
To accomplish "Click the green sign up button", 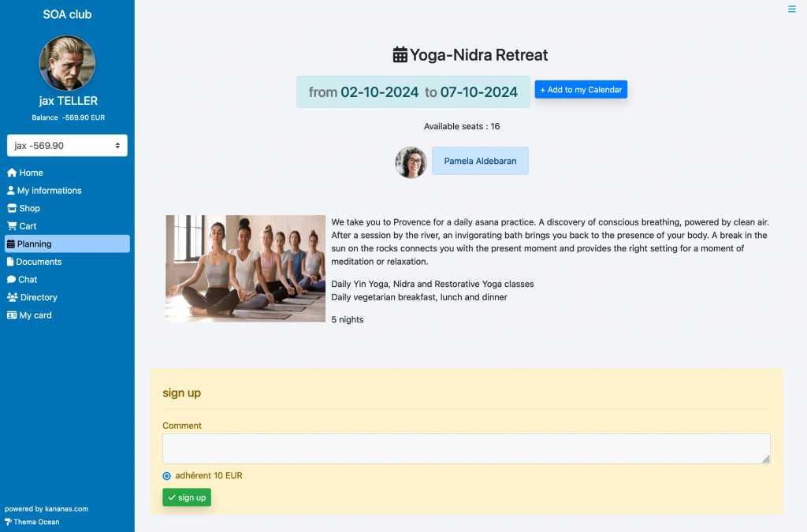I will [187, 497].
